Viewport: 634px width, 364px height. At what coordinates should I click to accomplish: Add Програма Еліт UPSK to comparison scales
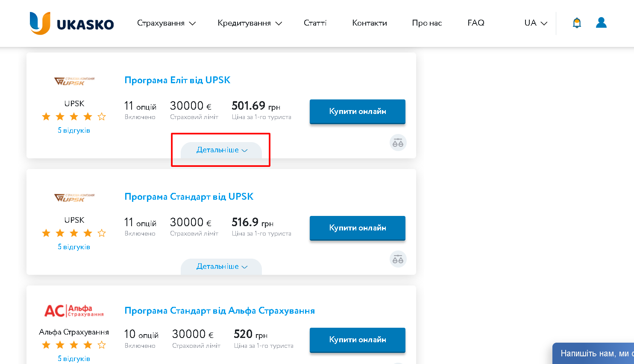(398, 143)
